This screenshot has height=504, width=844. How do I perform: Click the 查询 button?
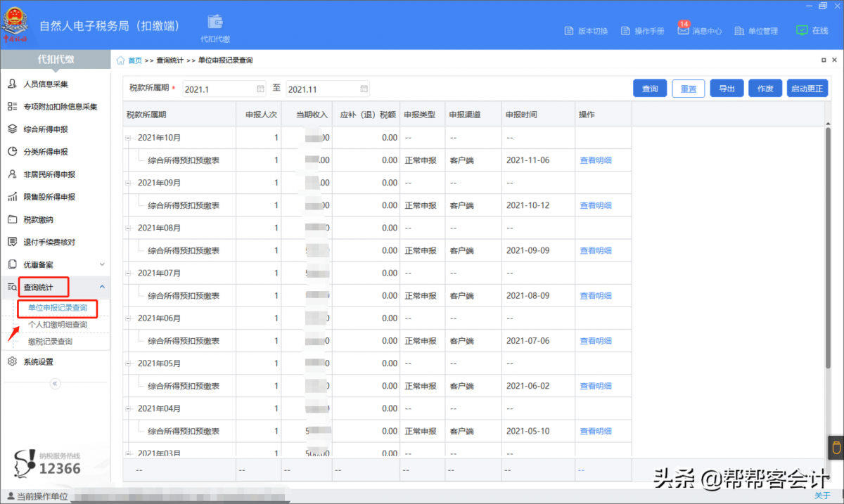(650, 89)
